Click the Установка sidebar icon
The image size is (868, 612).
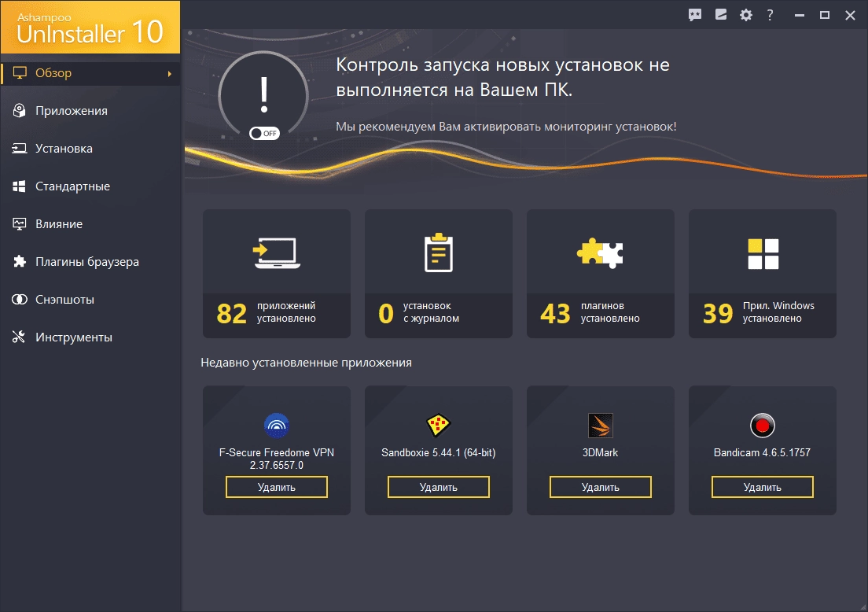(x=20, y=149)
